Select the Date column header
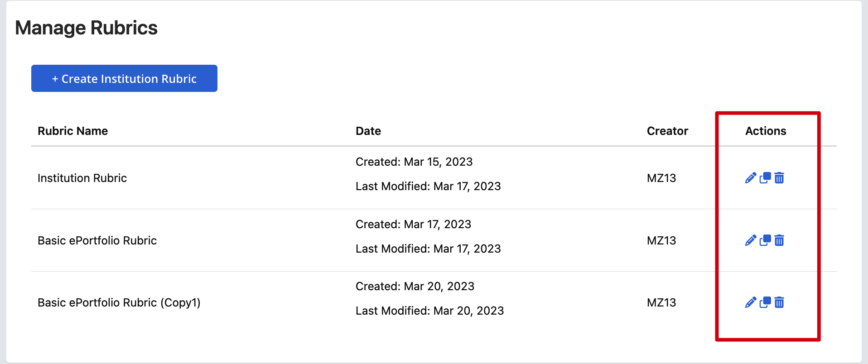The image size is (868, 364). (368, 131)
